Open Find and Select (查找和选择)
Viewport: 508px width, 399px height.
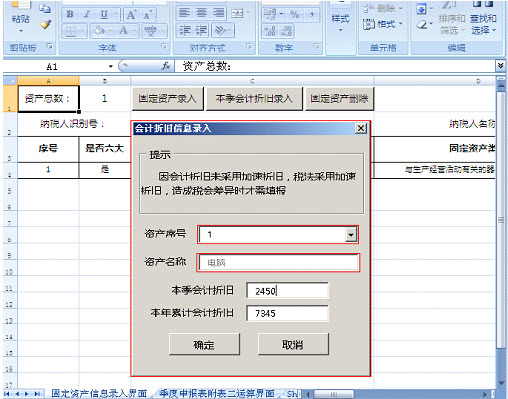pyautogui.click(x=483, y=18)
